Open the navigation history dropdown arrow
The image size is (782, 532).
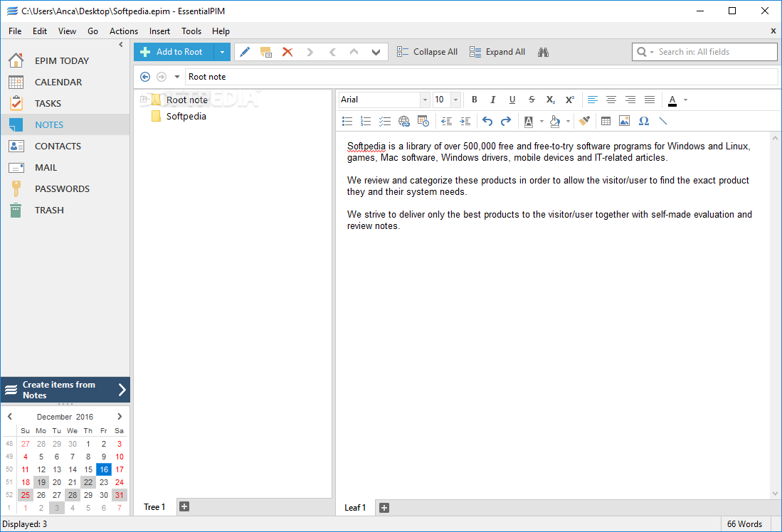click(176, 77)
